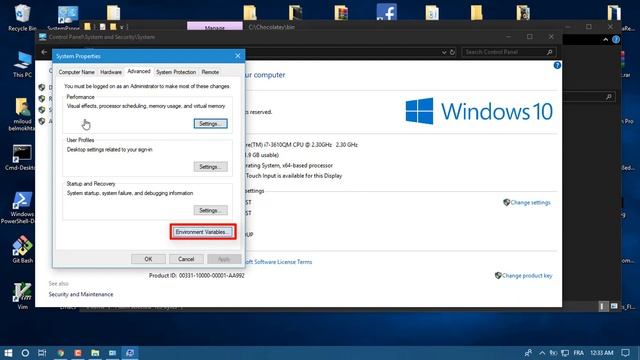640x360 pixels.
Task: Close the System Properties dialog
Action: 238,56
